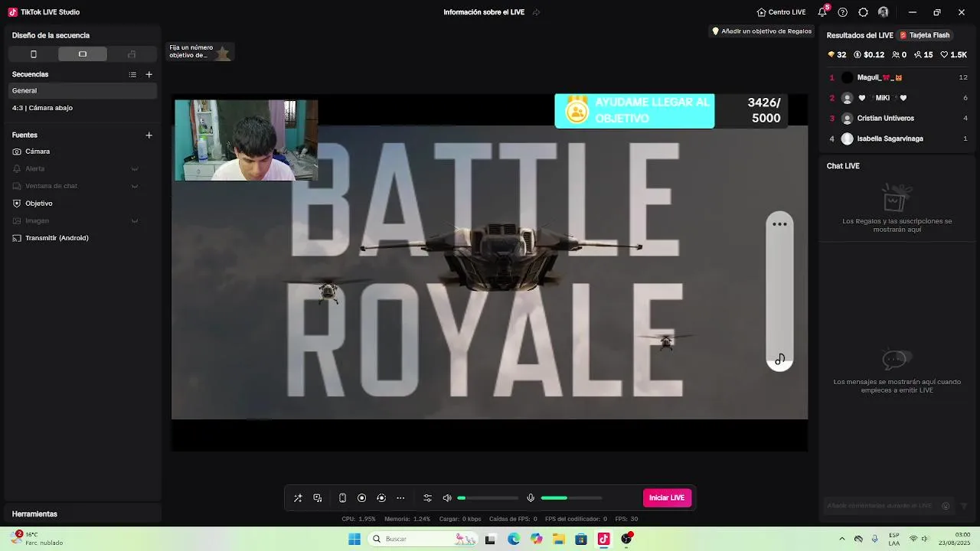The image size is (980, 551).
Task: Open more options in bottom toolbar
Action: click(400, 498)
